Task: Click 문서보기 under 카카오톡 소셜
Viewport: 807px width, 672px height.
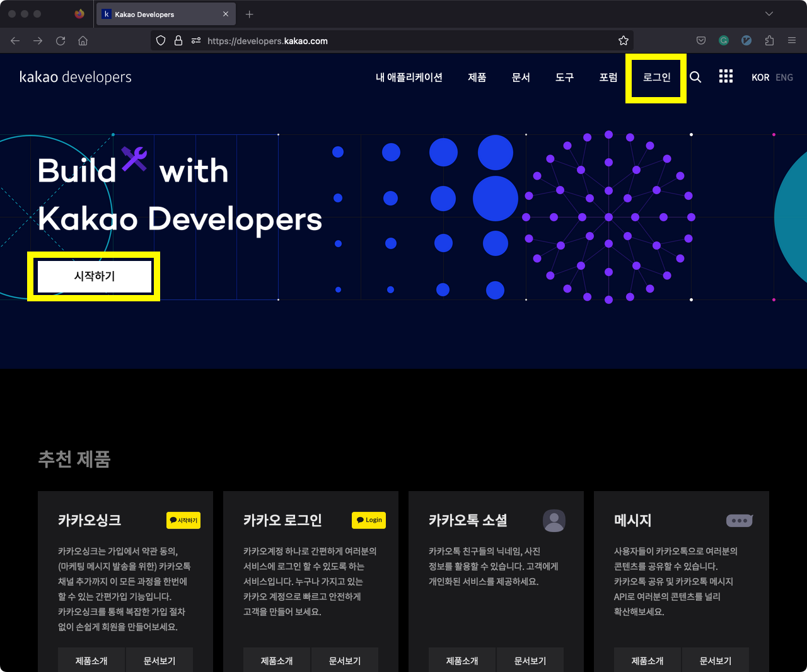Action: coord(530,660)
